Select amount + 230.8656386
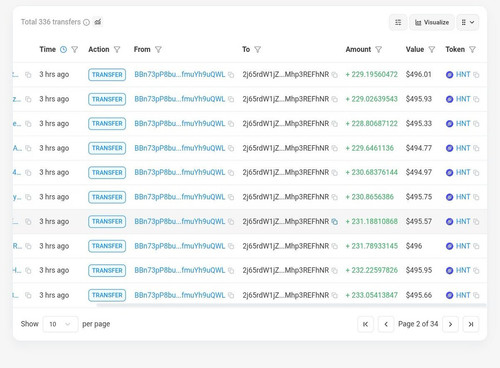 370,197
